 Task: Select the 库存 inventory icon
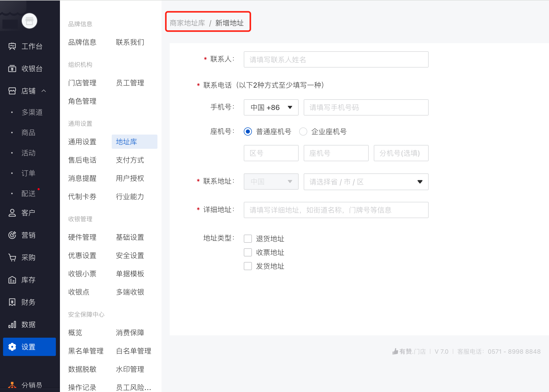[x=12, y=280]
